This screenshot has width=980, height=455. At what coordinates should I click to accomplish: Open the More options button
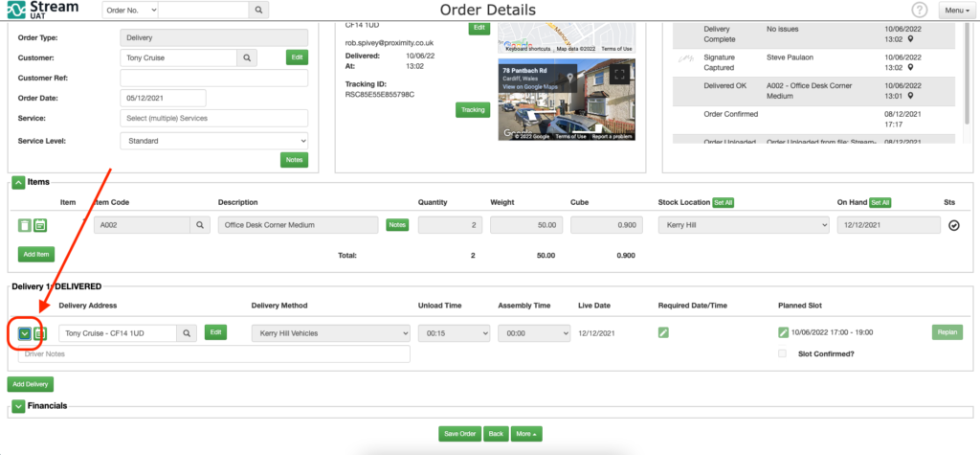pos(526,434)
